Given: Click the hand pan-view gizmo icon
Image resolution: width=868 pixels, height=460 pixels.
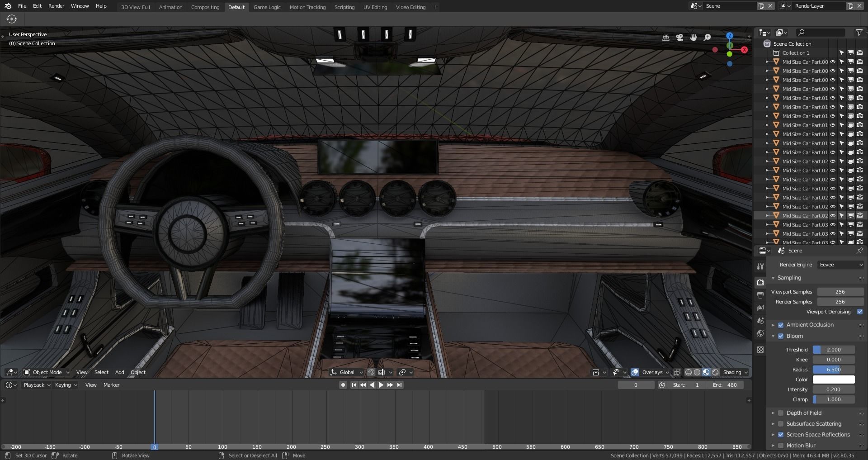Looking at the screenshot, I should (x=693, y=38).
